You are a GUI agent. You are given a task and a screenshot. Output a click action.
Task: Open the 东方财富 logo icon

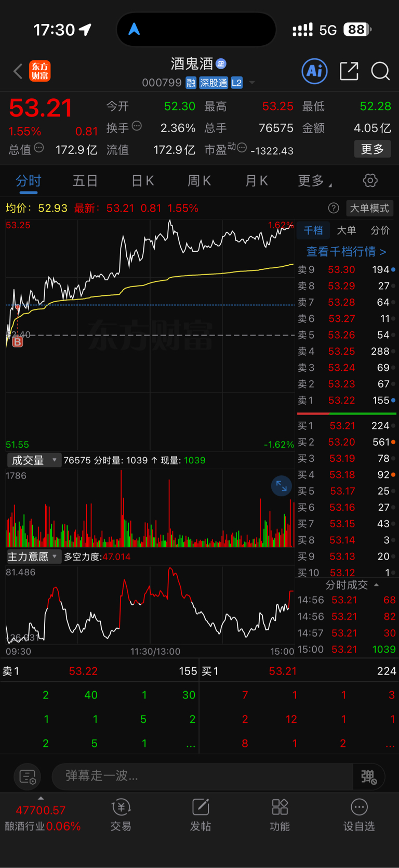click(x=40, y=71)
